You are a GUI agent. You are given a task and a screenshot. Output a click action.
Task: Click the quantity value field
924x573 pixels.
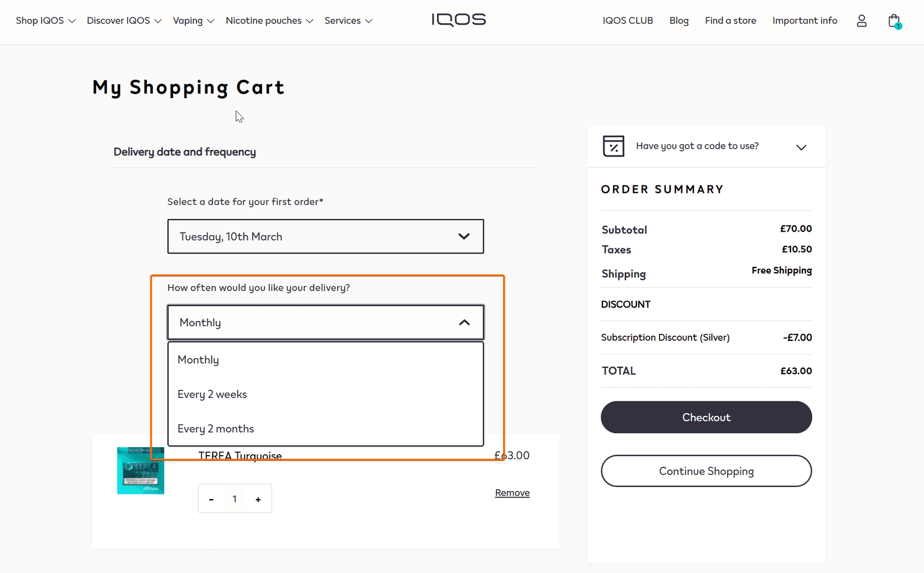[234, 499]
